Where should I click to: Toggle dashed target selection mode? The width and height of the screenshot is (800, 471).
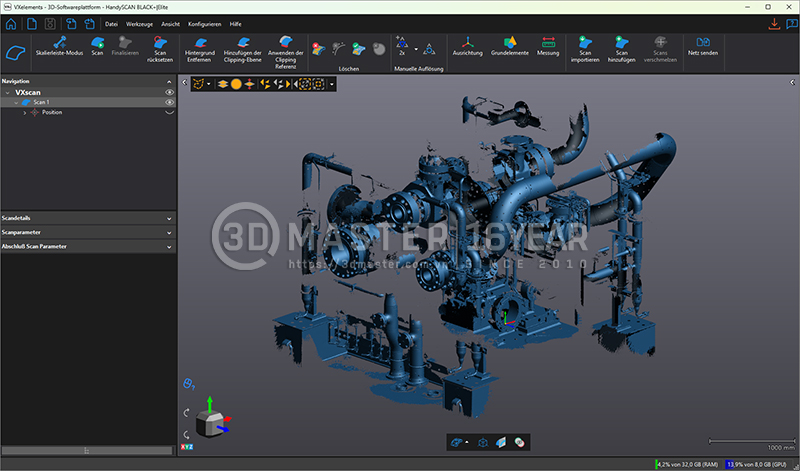pyautogui.click(x=318, y=84)
